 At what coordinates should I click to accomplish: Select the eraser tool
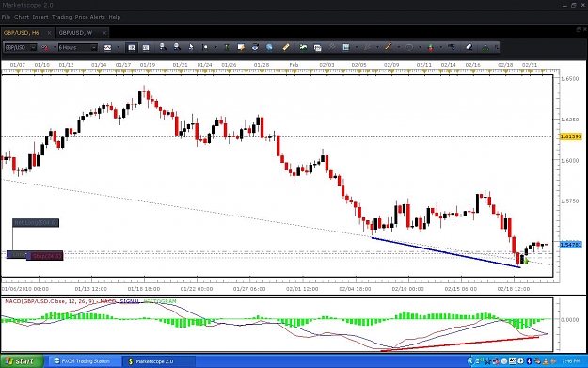[469, 47]
